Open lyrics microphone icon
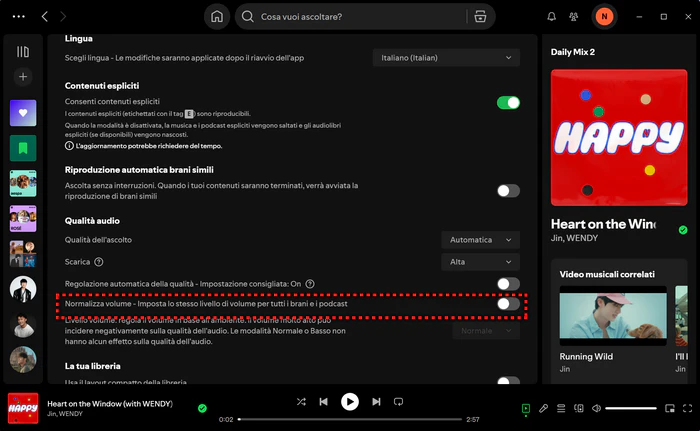 point(543,408)
